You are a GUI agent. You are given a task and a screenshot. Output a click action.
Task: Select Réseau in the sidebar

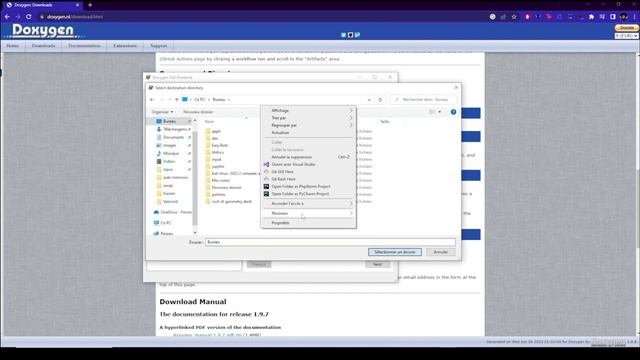163,233
